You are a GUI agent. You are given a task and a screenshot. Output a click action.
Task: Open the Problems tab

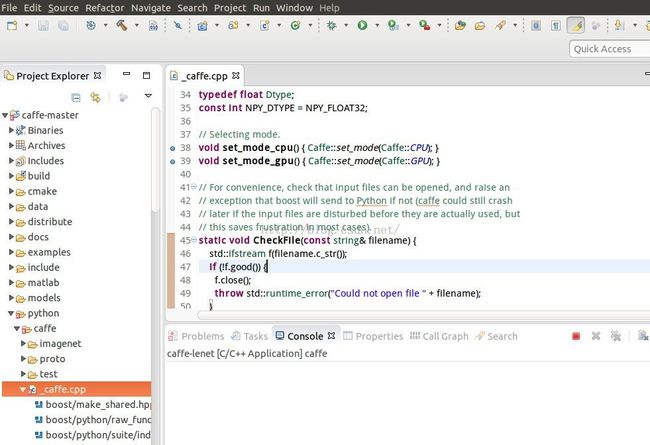(196, 336)
